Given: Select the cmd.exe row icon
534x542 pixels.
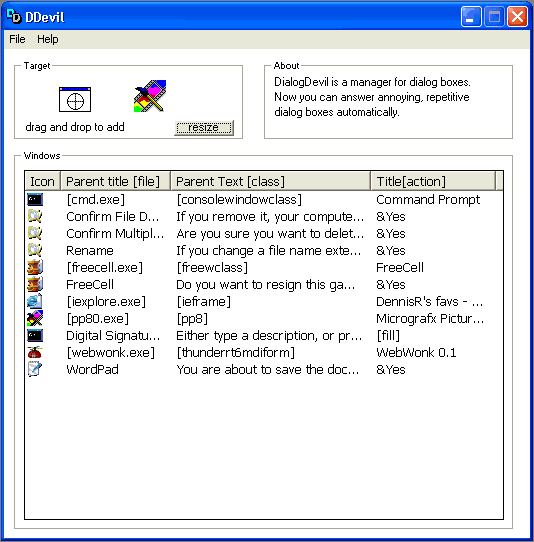Looking at the screenshot, I should tap(35, 199).
